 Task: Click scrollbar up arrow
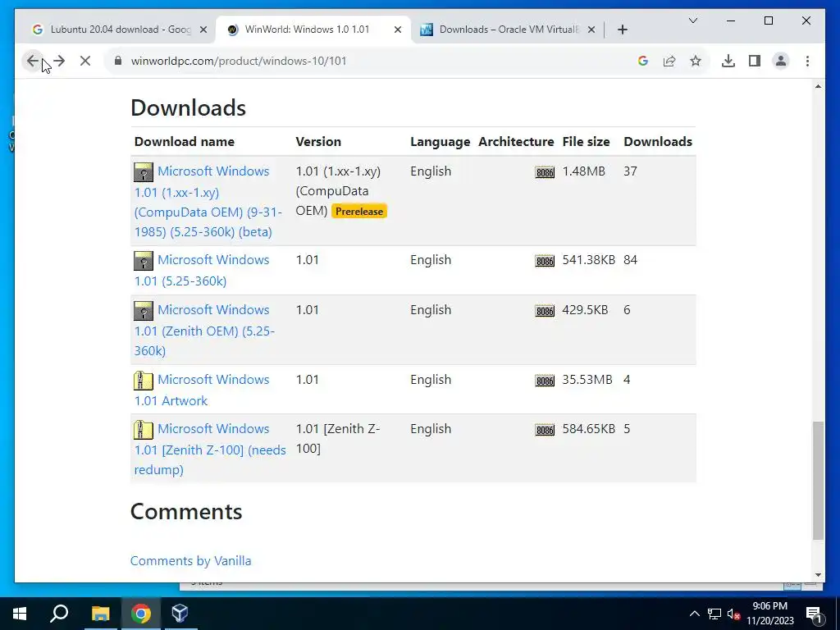pyautogui.click(x=818, y=86)
